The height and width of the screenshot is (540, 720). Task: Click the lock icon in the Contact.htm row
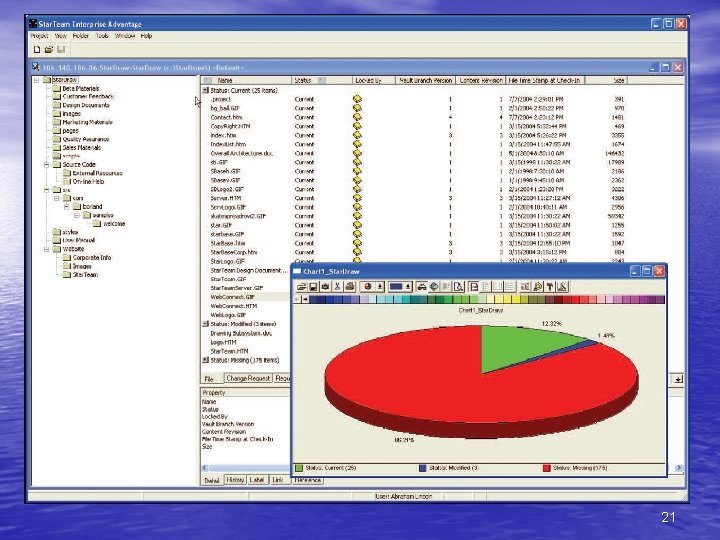click(x=357, y=117)
